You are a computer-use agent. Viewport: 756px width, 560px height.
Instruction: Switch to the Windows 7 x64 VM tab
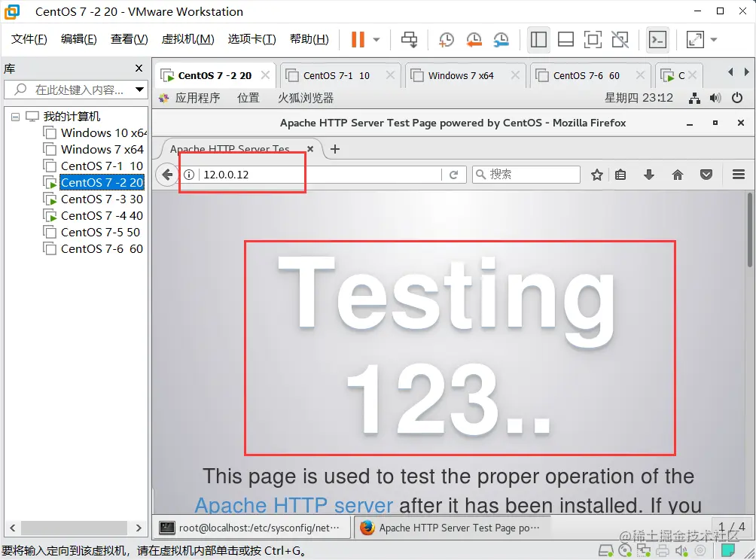click(x=461, y=75)
